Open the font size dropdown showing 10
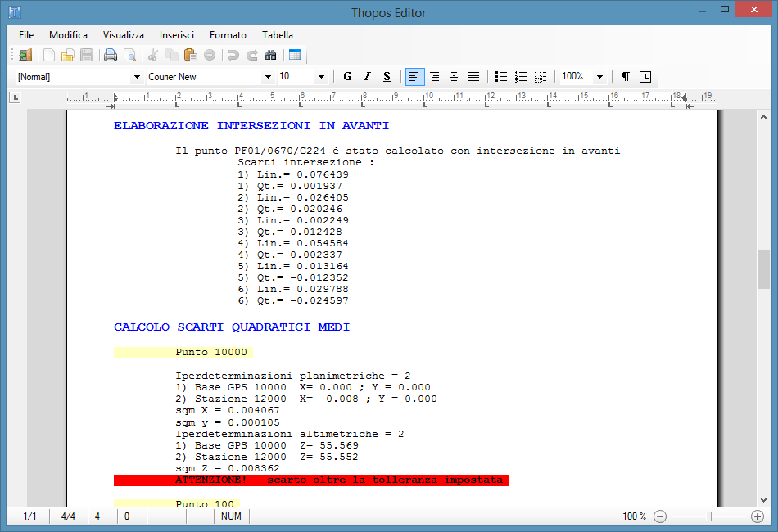 pos(321,77)
